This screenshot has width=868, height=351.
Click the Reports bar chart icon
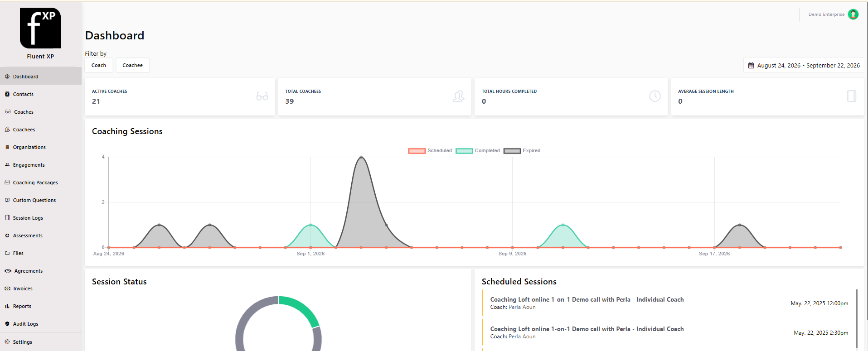coord(7,306)
